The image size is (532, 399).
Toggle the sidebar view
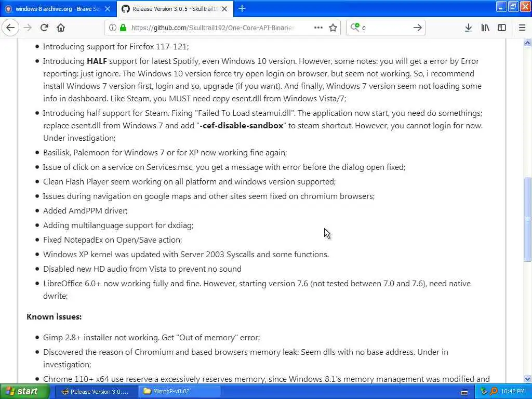(502, 28)
